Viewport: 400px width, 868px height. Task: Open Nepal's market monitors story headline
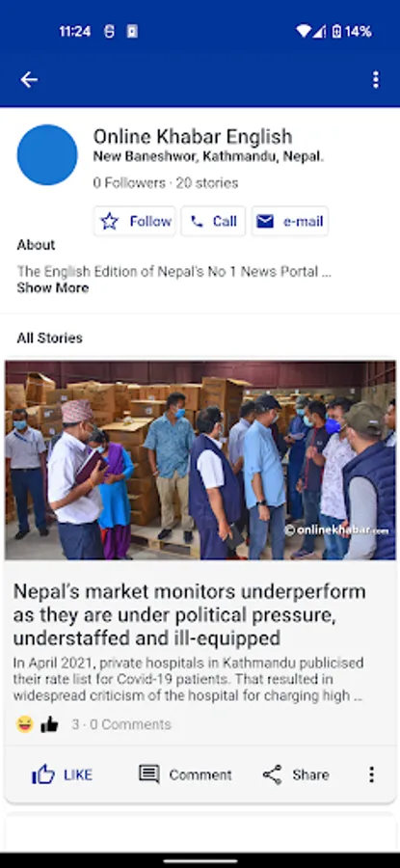tap(189, 614)
